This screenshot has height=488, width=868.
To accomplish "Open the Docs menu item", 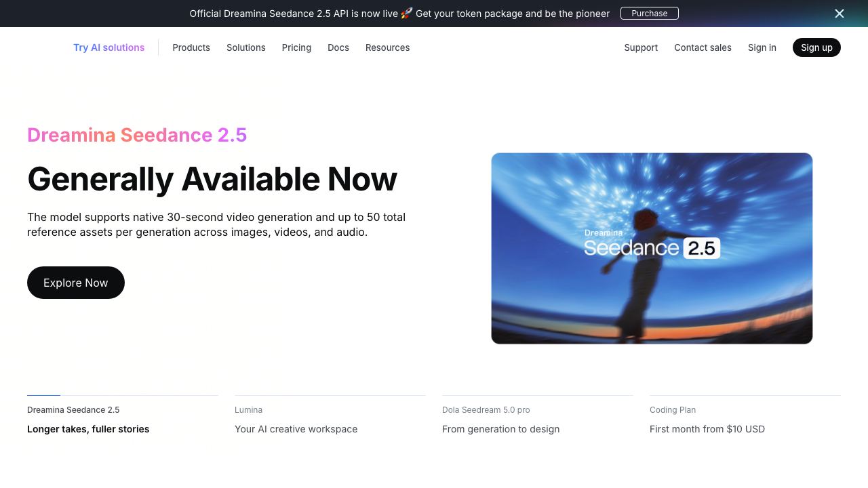I will (338, 47).
